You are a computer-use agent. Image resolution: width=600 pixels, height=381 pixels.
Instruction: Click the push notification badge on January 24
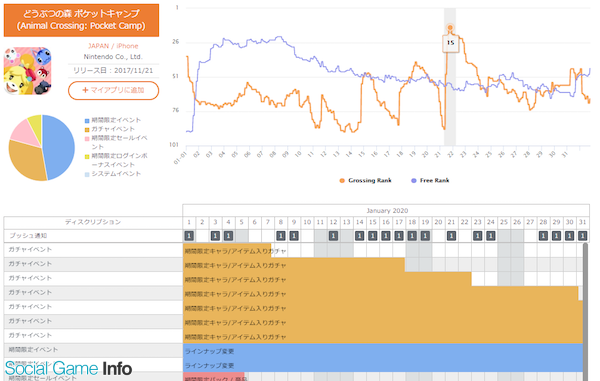click(x=491, y=236)
